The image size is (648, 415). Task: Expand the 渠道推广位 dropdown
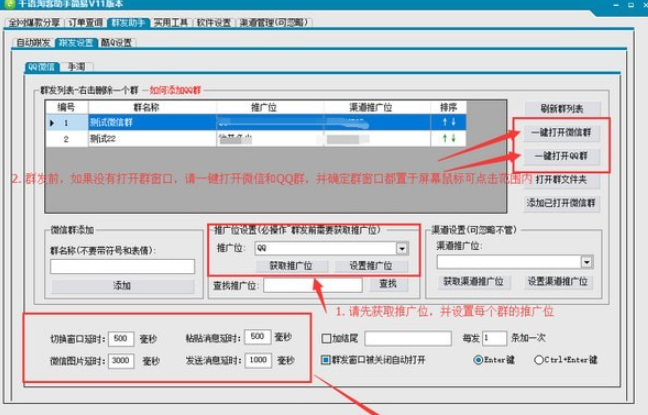[585, 262]
